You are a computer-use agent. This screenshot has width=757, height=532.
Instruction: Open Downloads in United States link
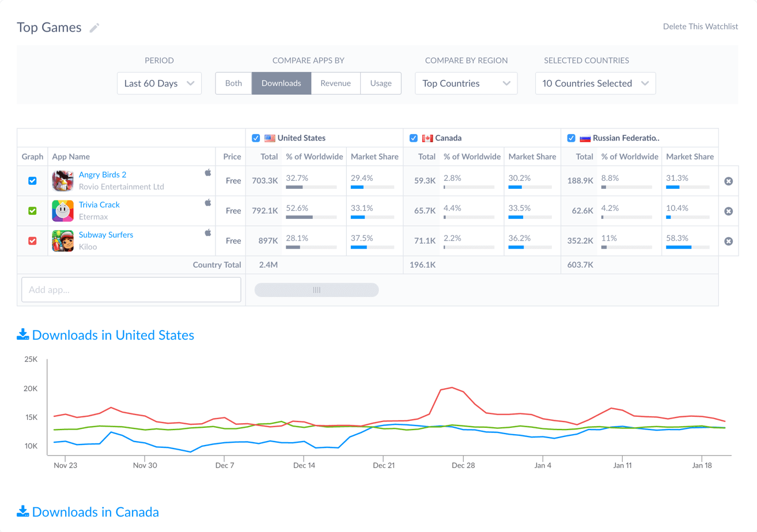pos(113,335)
